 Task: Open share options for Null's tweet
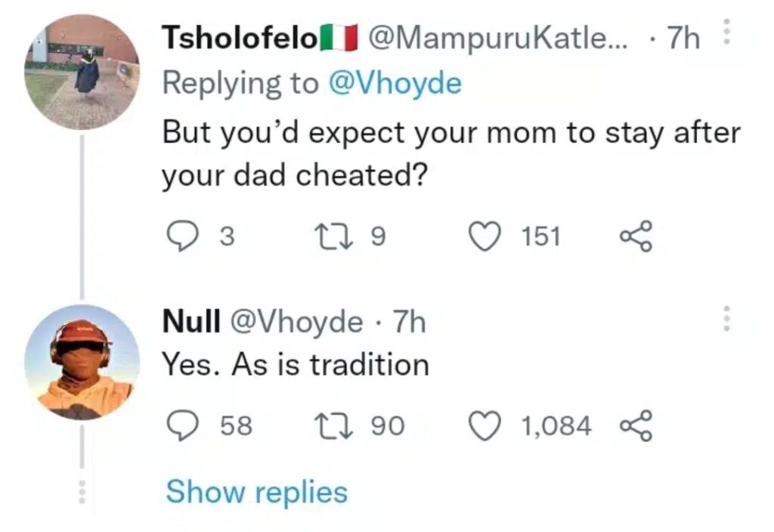(634, 426)
